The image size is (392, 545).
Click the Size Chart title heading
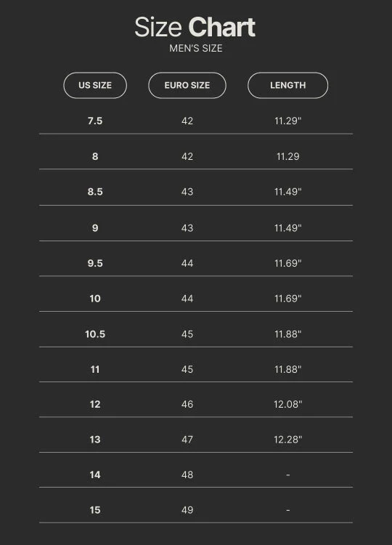tap(195, 27)
